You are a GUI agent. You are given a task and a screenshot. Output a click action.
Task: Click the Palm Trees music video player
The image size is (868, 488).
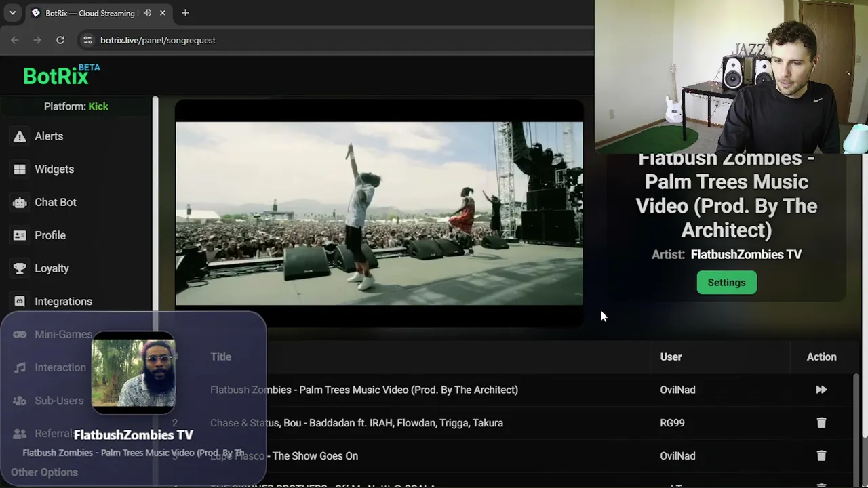(x=379, y=213)
